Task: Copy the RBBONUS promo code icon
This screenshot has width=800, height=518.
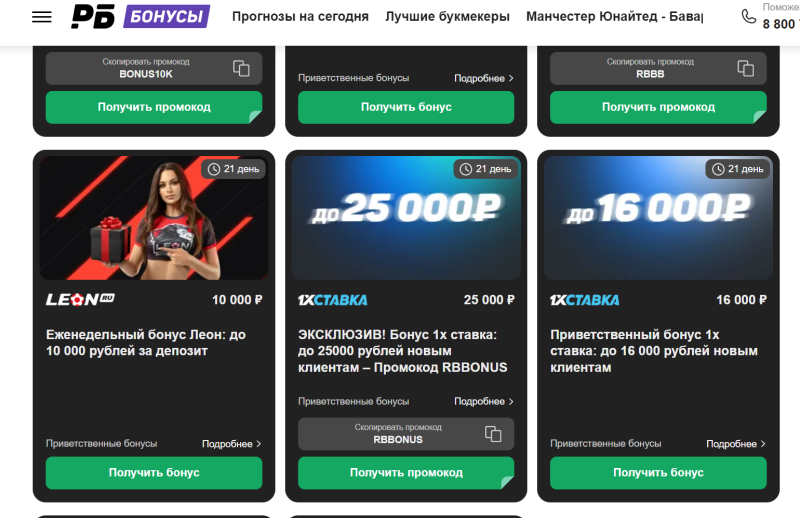Action: click(493, 434)
